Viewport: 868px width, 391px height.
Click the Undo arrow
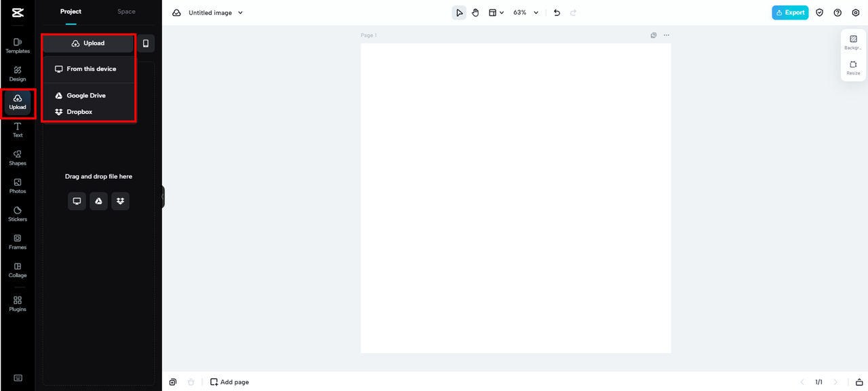click(557, 12)
